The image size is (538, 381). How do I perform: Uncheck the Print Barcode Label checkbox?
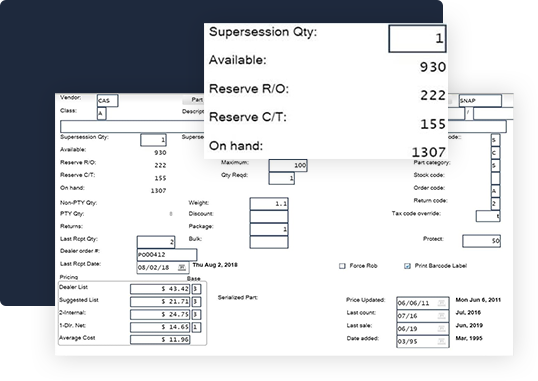[x=407, y=266]
